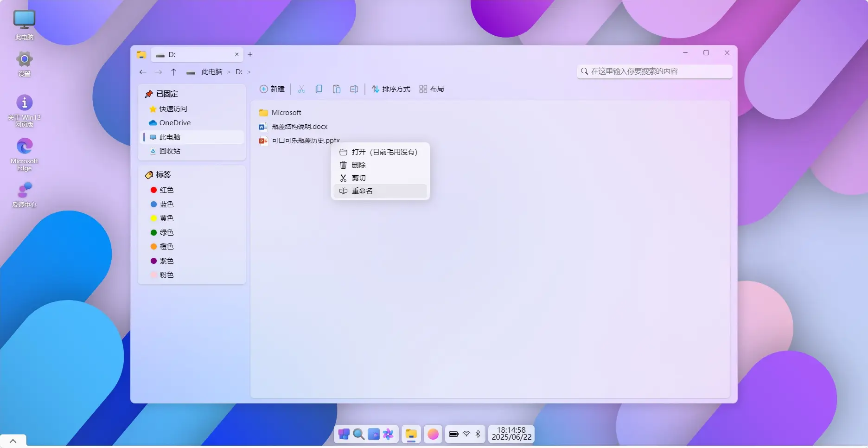Click the pink gradient circle in taskbar
This screenshot has width=868, height=448.
[x=433, y=434]
